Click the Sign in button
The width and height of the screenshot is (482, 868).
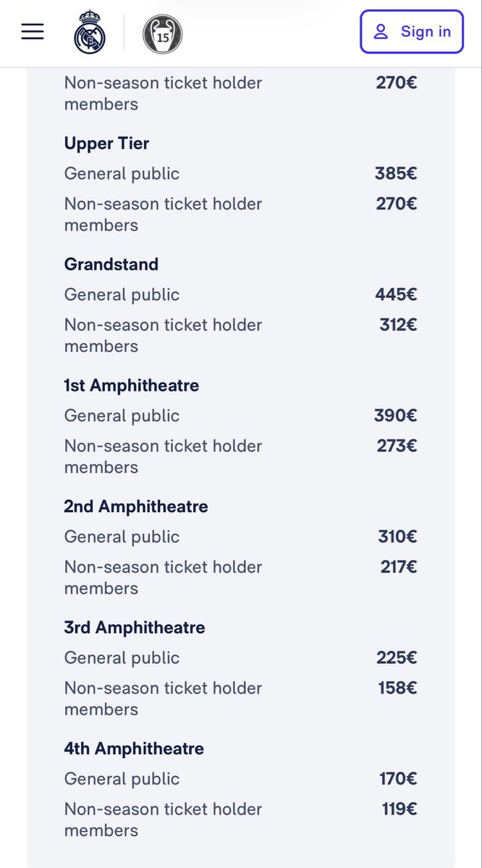coord(411,32)
